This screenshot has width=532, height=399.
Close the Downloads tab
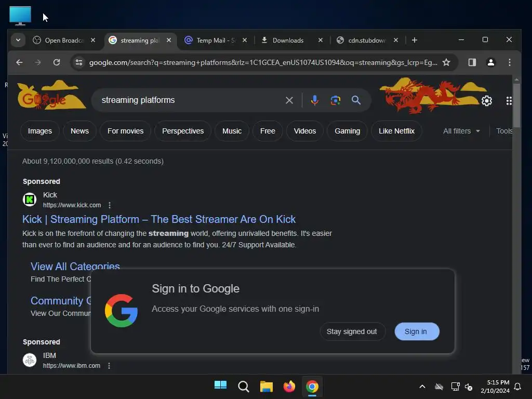(320, 40)
